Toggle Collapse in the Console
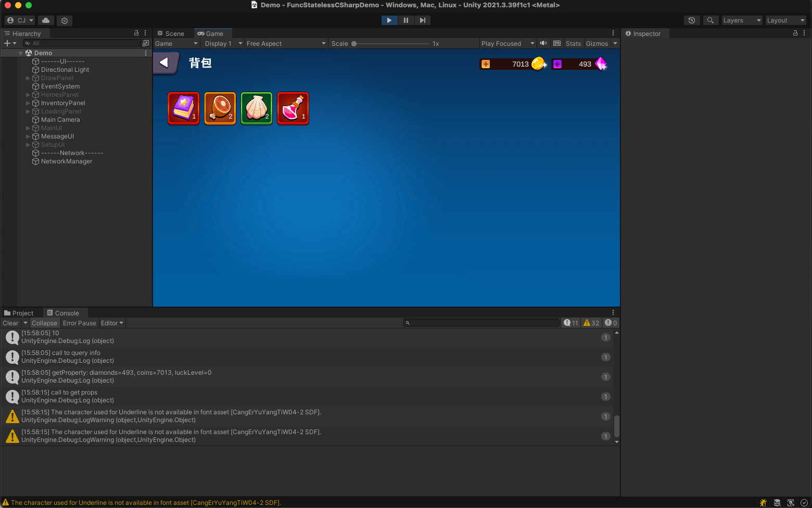 pos(44,323)
